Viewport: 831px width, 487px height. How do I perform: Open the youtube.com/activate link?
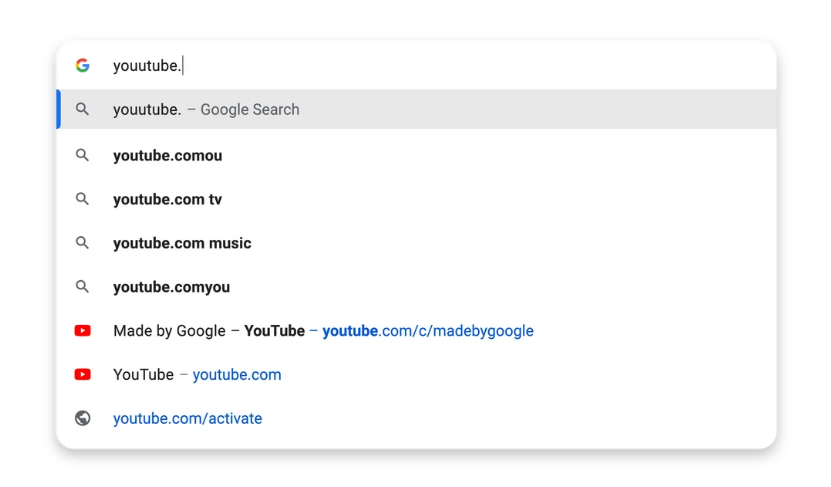[x=188, y=419]
